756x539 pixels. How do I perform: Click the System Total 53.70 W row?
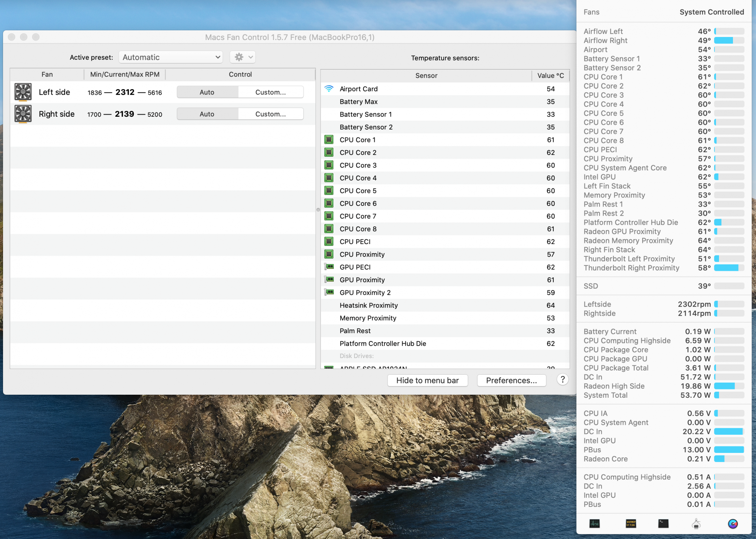click(x=664, y=395)
